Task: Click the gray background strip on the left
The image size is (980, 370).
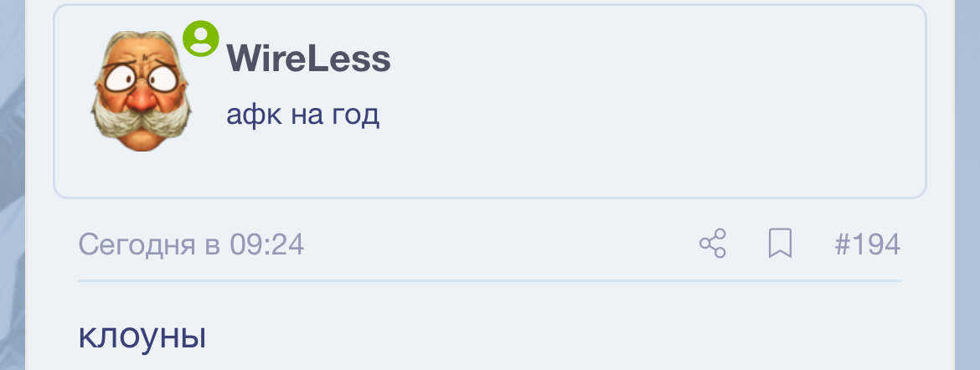Action: click(12, 184)
